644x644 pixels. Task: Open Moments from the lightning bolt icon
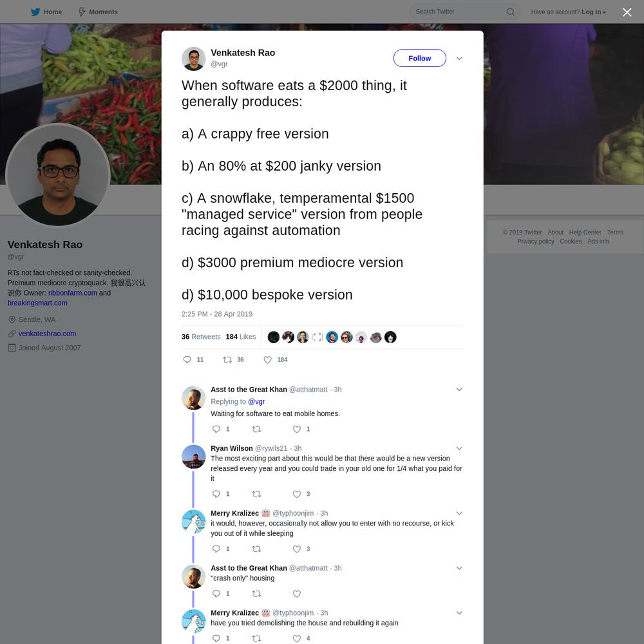(x=82, y=12)
